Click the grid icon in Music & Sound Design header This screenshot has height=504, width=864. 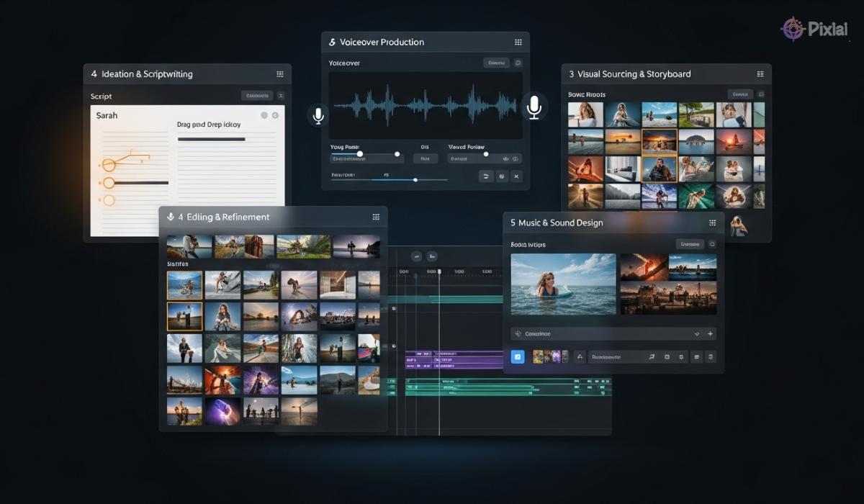pos(712,223)
